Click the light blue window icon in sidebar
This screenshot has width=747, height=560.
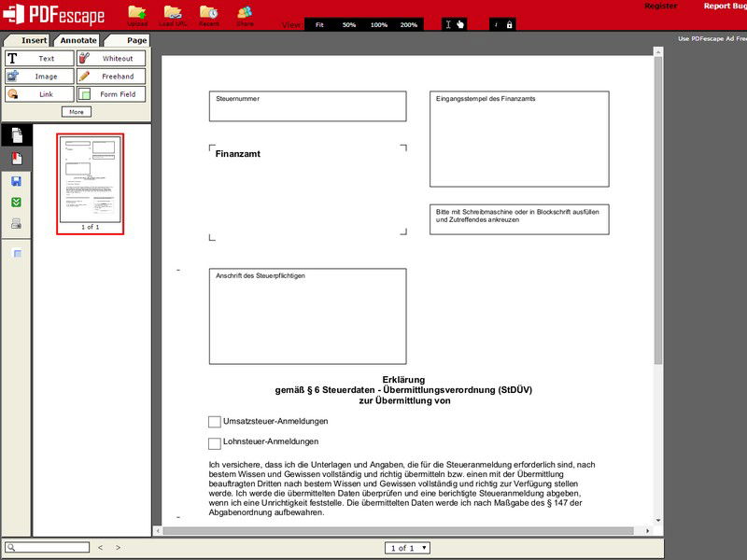coord(17,253)
